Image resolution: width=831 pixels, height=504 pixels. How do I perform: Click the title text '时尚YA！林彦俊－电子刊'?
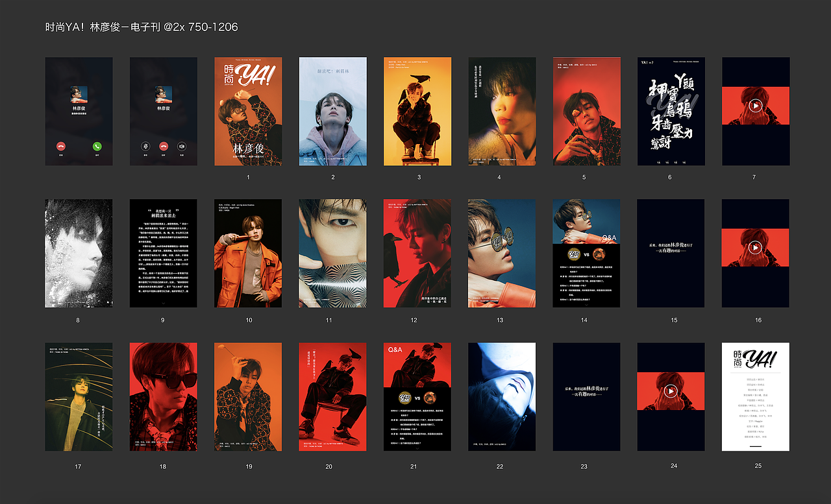pyautogui.click(x=103, y=27)
